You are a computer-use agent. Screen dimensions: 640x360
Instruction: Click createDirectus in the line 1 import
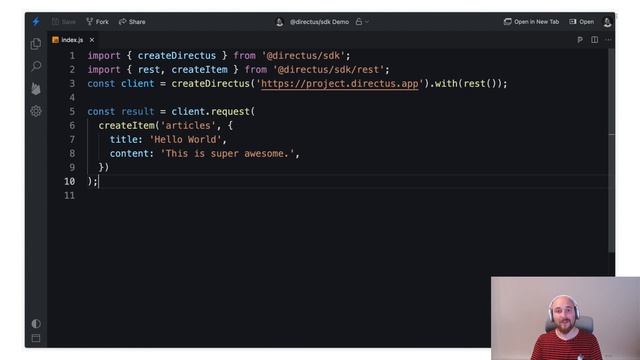(x=176, y=56)
